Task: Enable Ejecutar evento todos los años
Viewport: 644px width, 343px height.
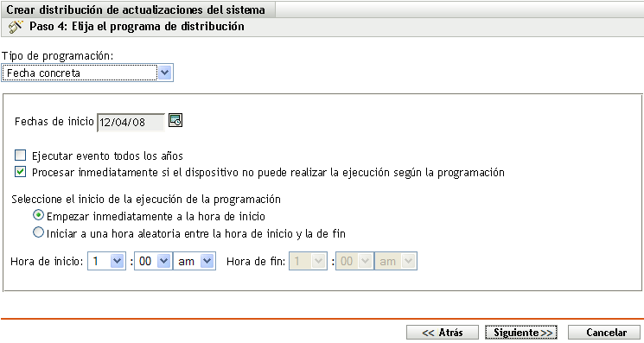Action: coord(20,156)
